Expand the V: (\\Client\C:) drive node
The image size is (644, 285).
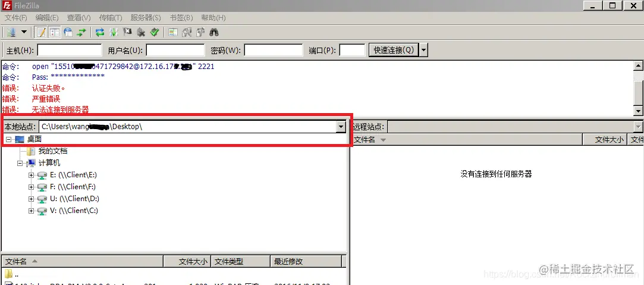[x=31, y=211]
